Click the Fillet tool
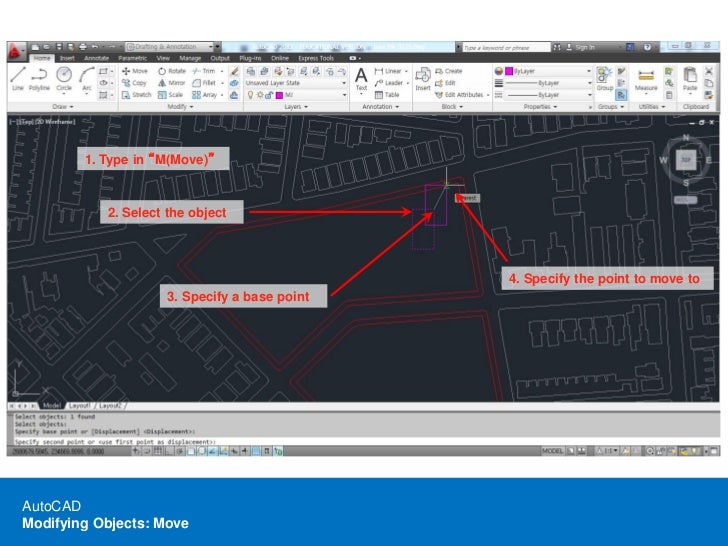 click(x=204, y=83)
